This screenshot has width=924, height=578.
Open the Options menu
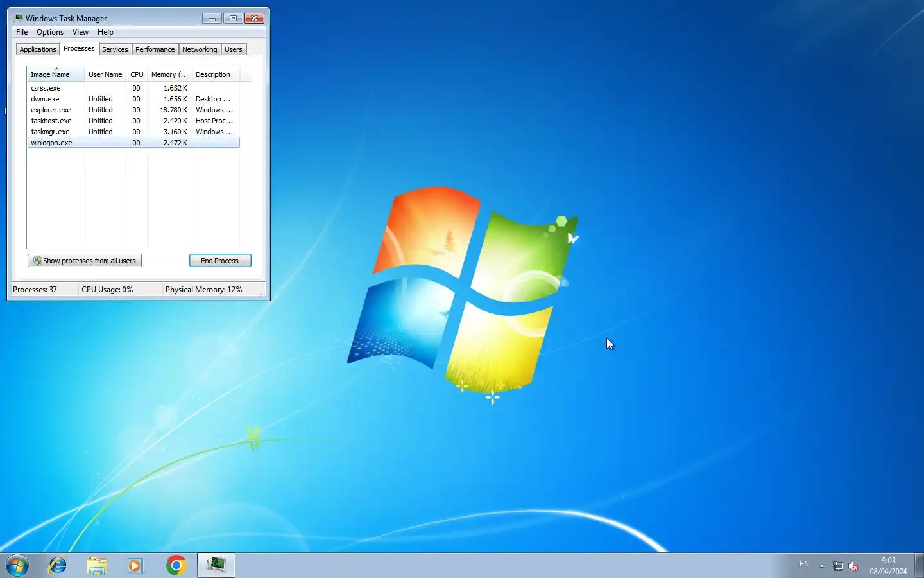(x=50, y=32)
